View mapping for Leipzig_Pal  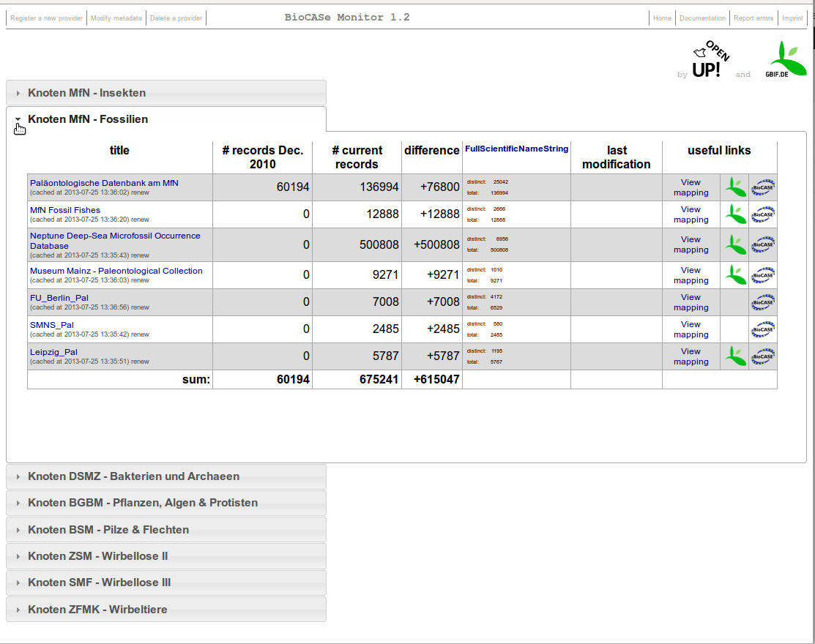(x=691, y=356)
